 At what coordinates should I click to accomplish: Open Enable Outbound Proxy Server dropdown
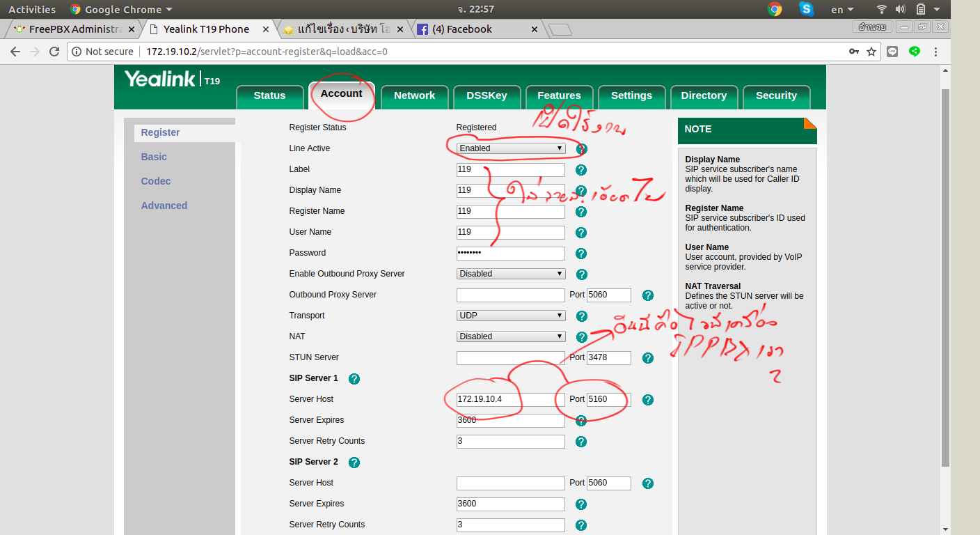pyautogui.click(x=511, y=274)
